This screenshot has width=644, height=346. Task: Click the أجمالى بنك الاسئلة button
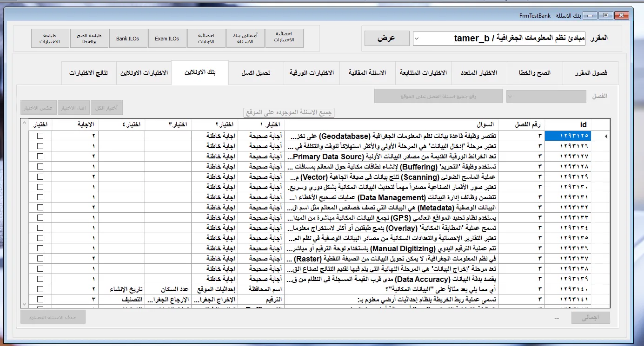pyautogui.click(x=245, y=39)
